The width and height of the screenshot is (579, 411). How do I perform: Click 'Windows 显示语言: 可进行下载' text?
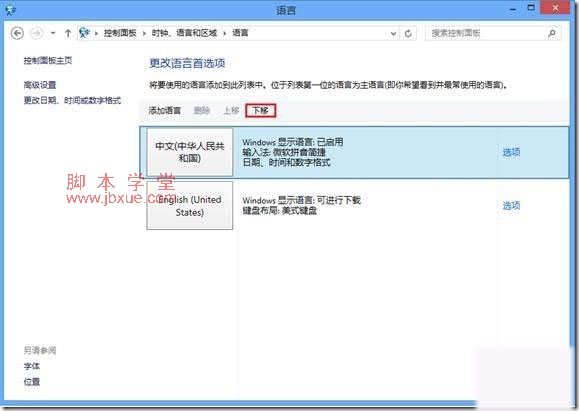tap(301, 201)
